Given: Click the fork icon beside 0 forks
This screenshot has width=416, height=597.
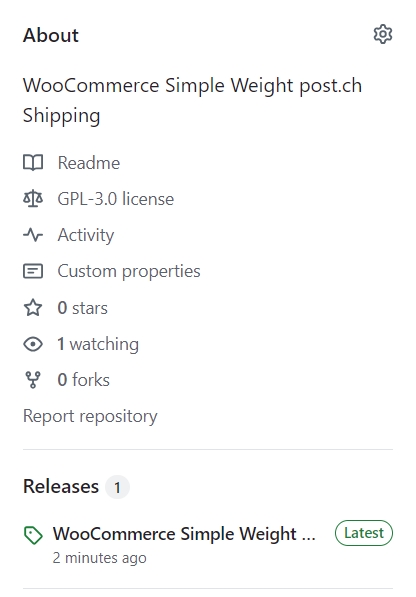Looking at the screenshot, I should [33, 380].
